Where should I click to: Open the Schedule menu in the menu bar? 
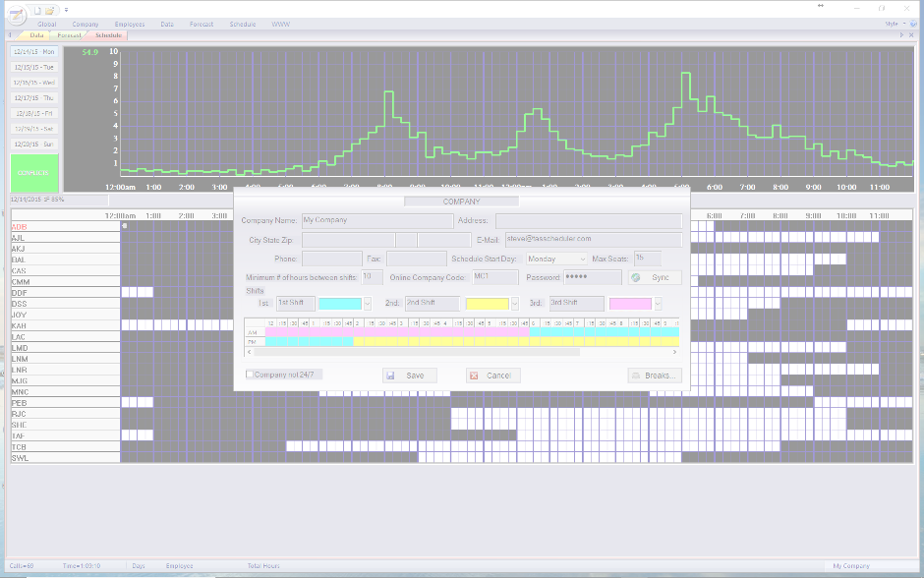coord(243,25)
